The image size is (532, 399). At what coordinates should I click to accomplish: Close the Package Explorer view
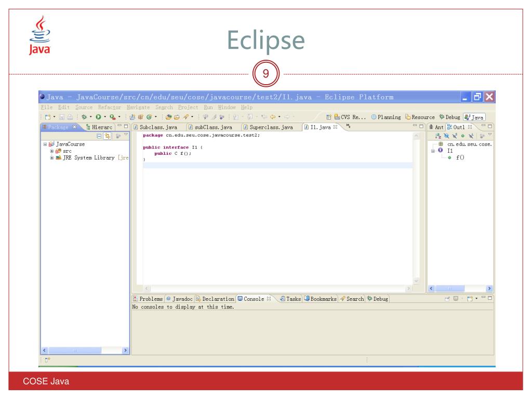pyautogui.click(x=75, y=127)
